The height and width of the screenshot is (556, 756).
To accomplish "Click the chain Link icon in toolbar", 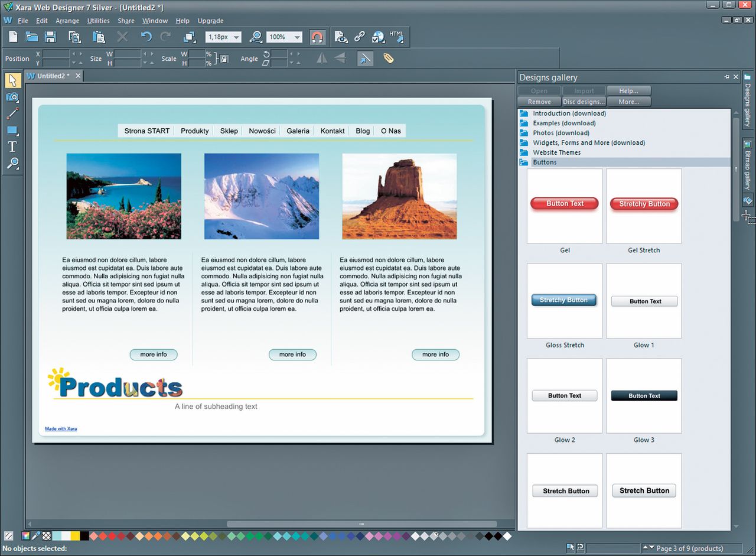I will tap(359, 37).
